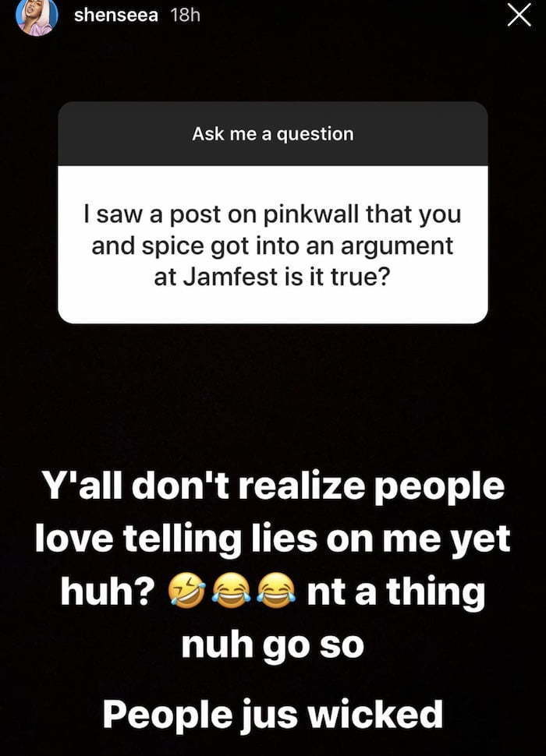
Task: Select the 'People jus wicked' caption
Action: (273, 715)
